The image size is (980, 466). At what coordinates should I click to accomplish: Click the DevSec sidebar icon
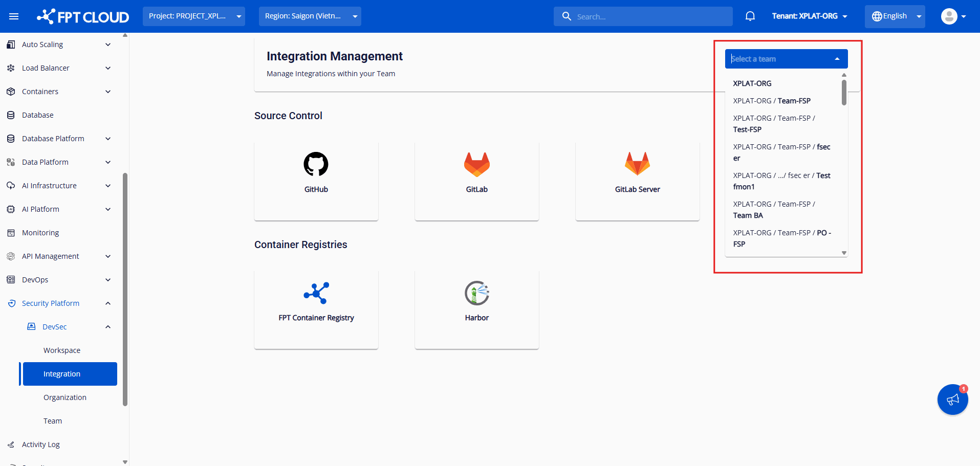pyautogui.click(x=31, y=326)
